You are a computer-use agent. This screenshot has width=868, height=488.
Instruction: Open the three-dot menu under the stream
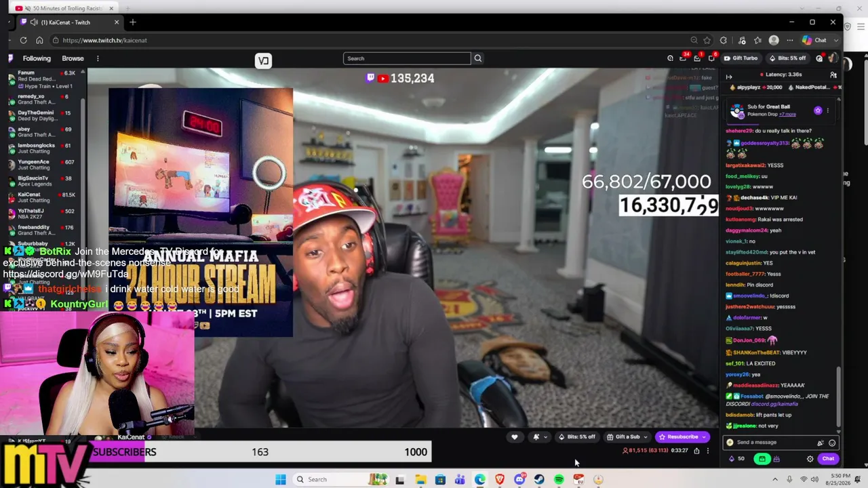click(x=707, y=451)
